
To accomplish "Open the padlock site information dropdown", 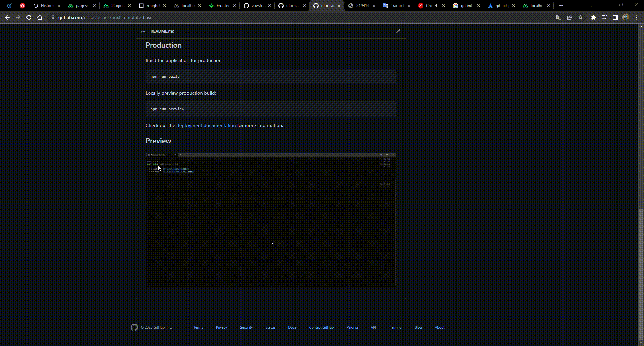I will (x=53, y=17).
